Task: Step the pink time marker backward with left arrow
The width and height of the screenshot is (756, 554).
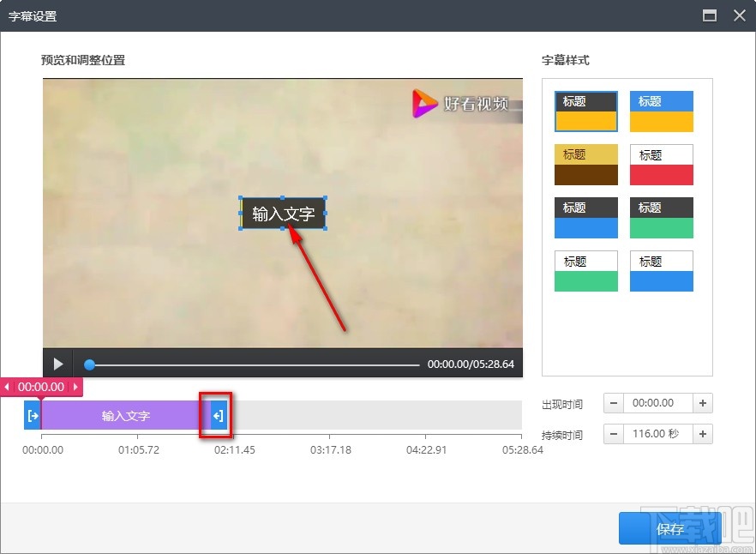Action: (x=7, y=387)
